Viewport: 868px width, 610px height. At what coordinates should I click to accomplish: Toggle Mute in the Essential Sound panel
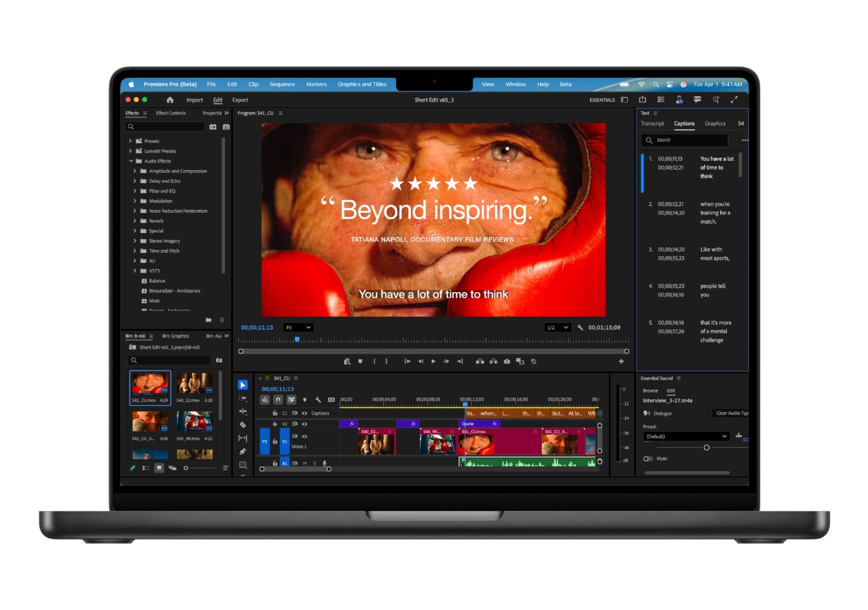pos(648,459)
